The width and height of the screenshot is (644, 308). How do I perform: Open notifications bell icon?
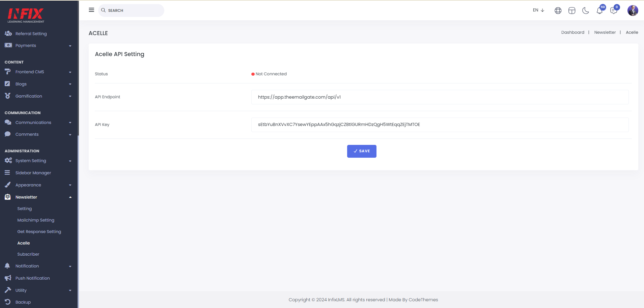(x=599, y=11)
